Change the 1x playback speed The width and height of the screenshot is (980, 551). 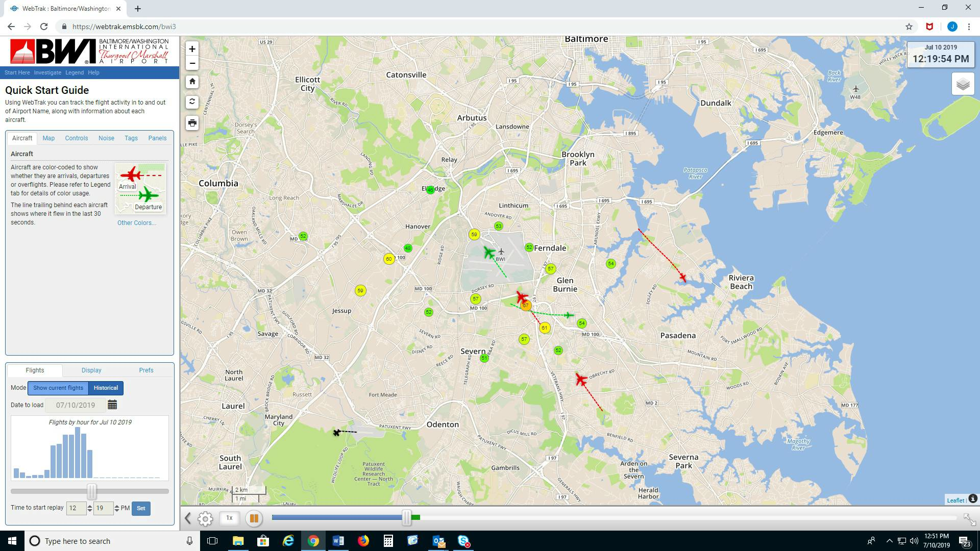[229, 518]
